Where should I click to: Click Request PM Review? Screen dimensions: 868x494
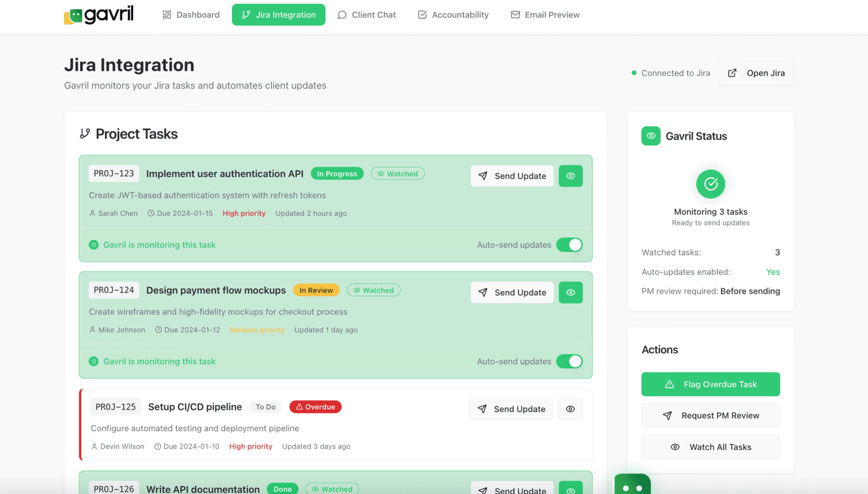pyautogui.click(x=710, y=416)
